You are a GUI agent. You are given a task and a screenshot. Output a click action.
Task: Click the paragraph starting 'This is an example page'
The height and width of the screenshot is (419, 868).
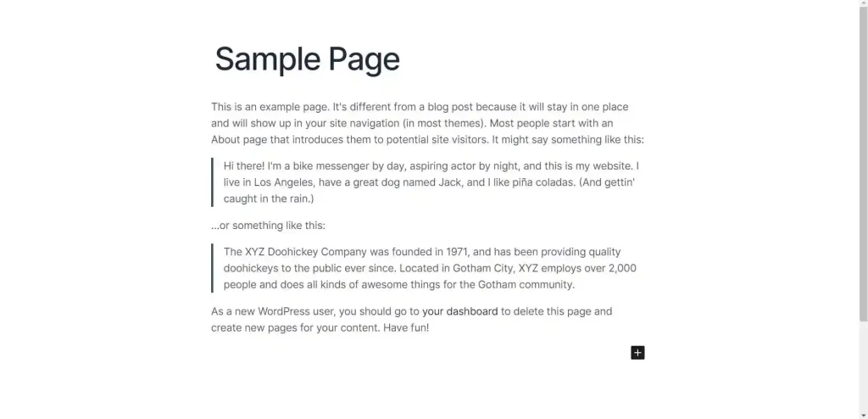427,123
